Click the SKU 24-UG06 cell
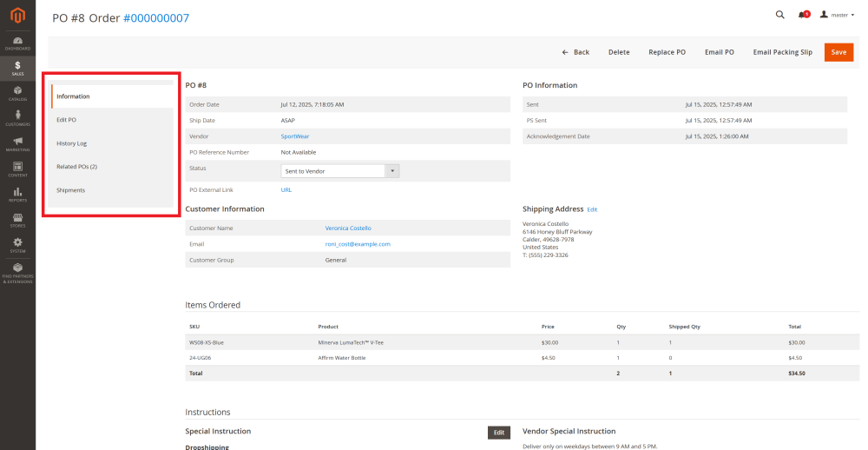The image size is (868, 450). click(201, 358)
